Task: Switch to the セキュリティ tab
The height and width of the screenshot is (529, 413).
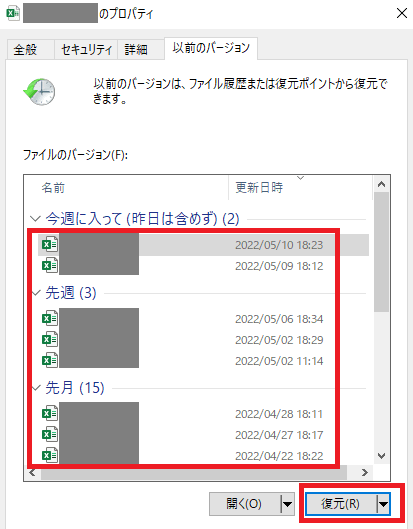Action: point(86,50)
